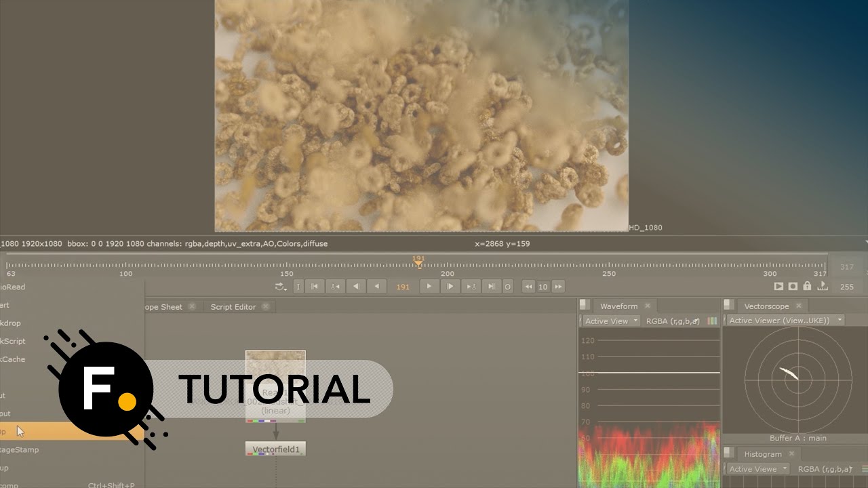
Task: Select the Vectorfield1 node
Action: coord(275,449)
